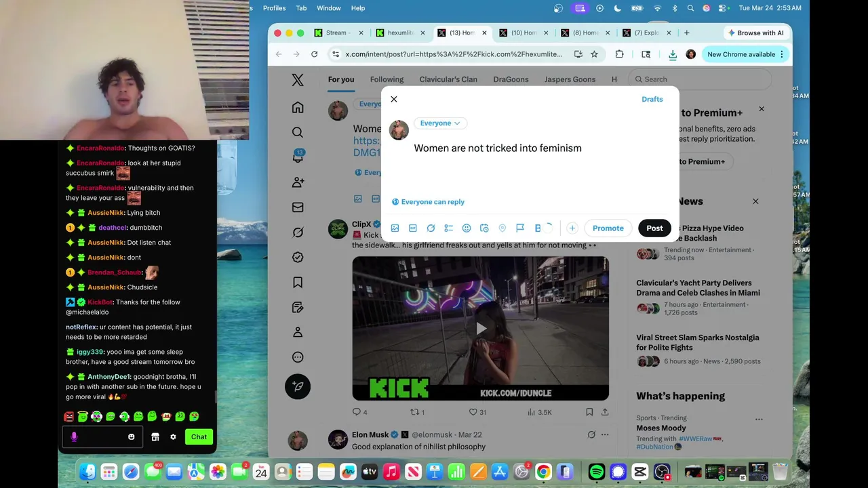Click the black Post button
Viewport: 868px width, 488px height.
pos(654,228)
